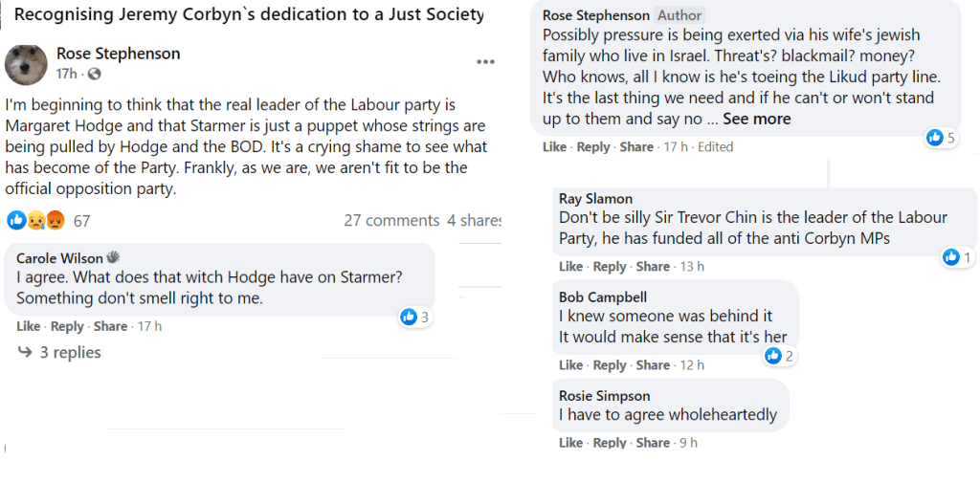Image resolution: width=980 pixels, height=483 pixels.
Task: Like Rosie Simpson's comment
Action: point(570,443)
